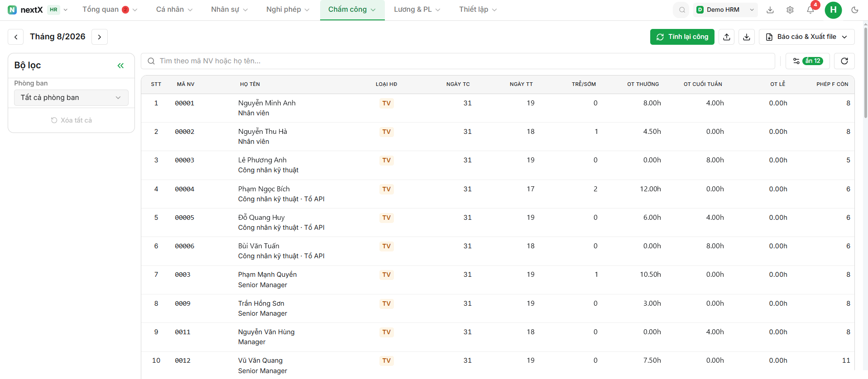Click the download icon beside Báo cáo button
Image resolution: width=868 pixels, height=379 pixels.
[747, 37]
